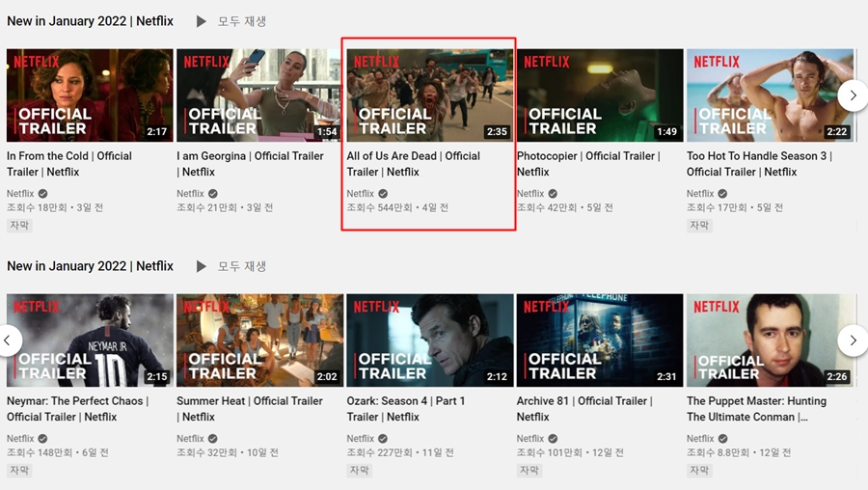
Task: Open Netflix channel under Neymar video
Action: pos(20,439)
